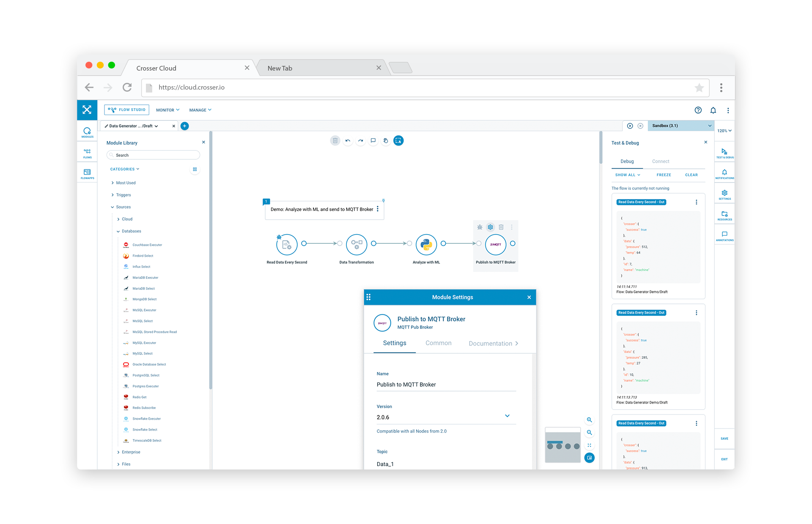The height and width of the screenshot is (524, 812).
Task: Open the Monitor dropdown menu
Action: pyautogui.click(x=167, y=110)
